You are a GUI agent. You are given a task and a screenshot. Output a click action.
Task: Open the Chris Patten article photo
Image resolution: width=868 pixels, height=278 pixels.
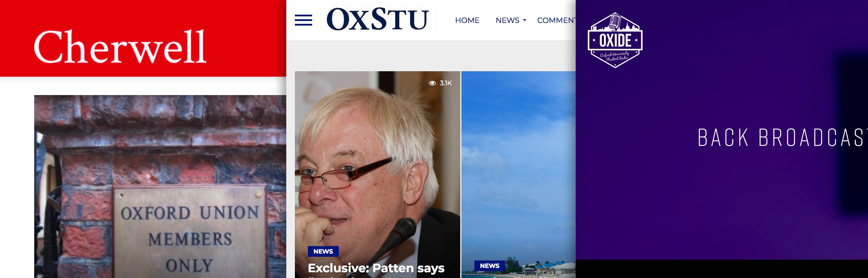click(x=377, y=175)
